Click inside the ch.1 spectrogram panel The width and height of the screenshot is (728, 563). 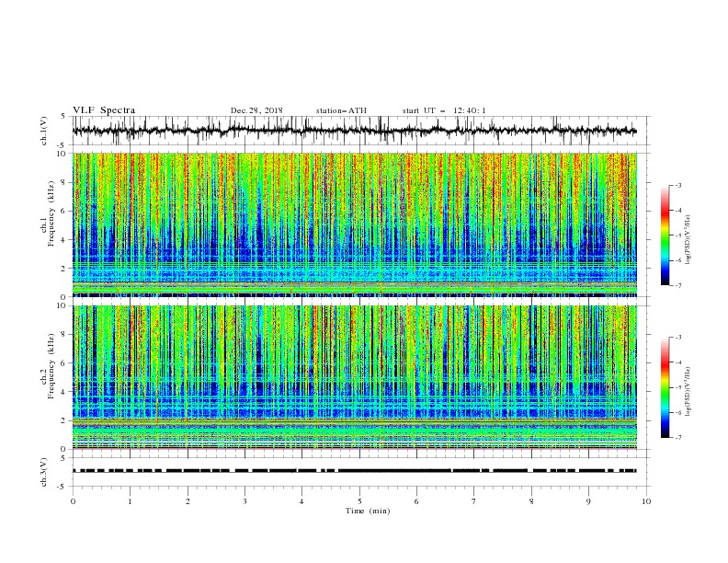point(355,224)
